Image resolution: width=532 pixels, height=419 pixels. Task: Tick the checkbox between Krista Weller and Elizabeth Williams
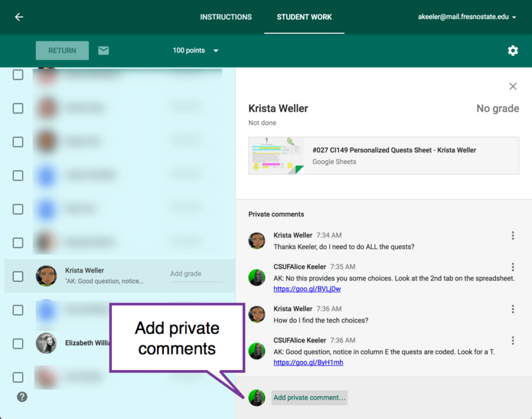18,310
